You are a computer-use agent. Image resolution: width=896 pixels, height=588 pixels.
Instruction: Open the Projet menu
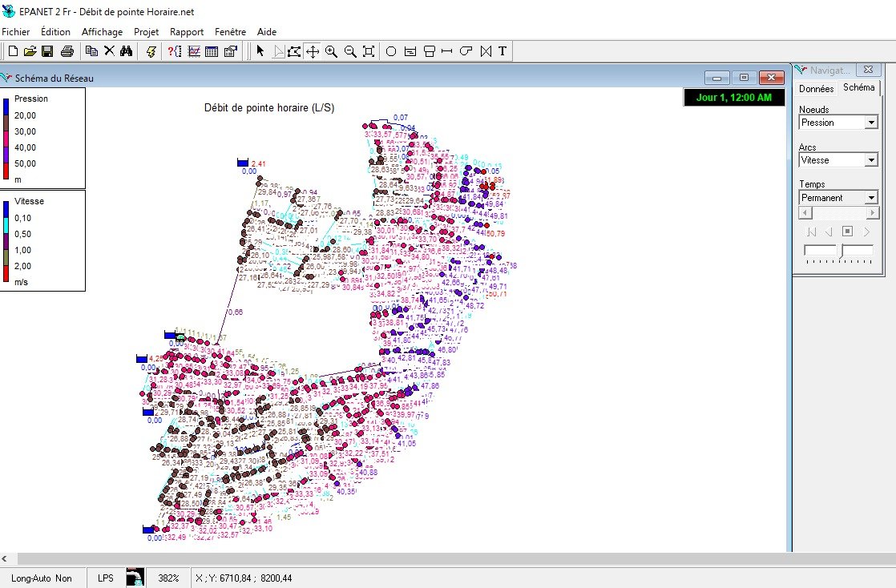(x=147, y=32)
